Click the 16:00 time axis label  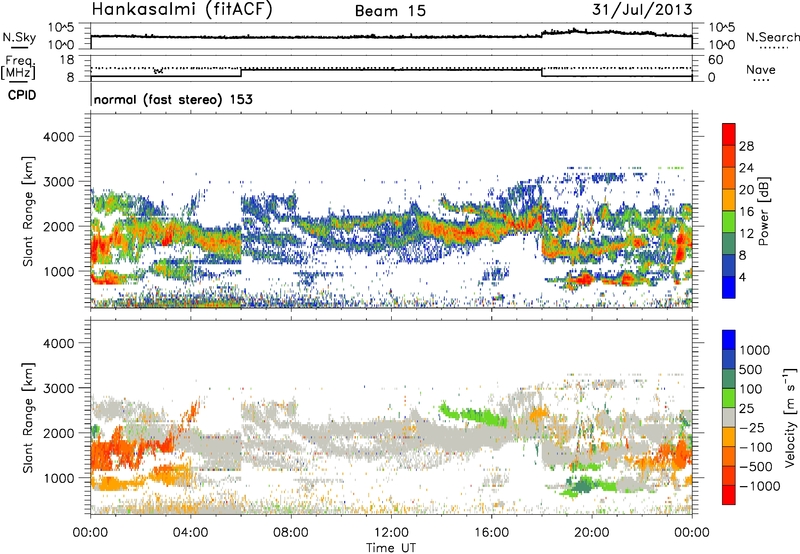(491, 533)
